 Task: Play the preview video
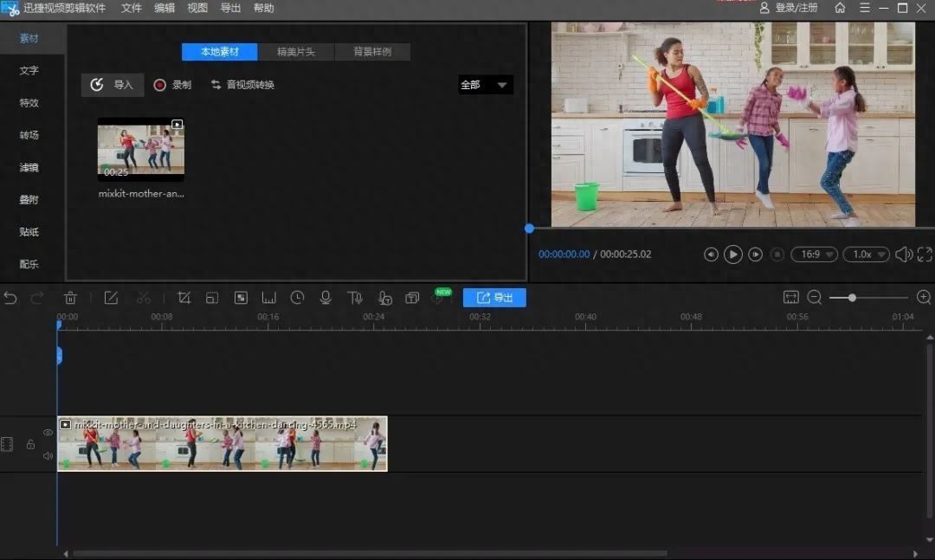pos(733,254)
